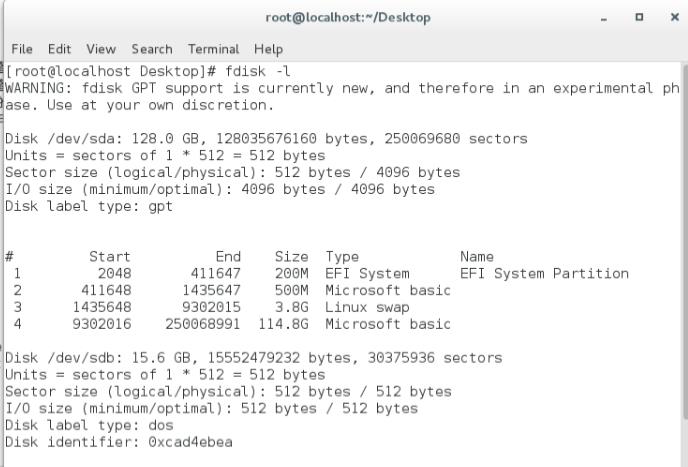Click the line 'Disk label type: dos'

point(89,425)
